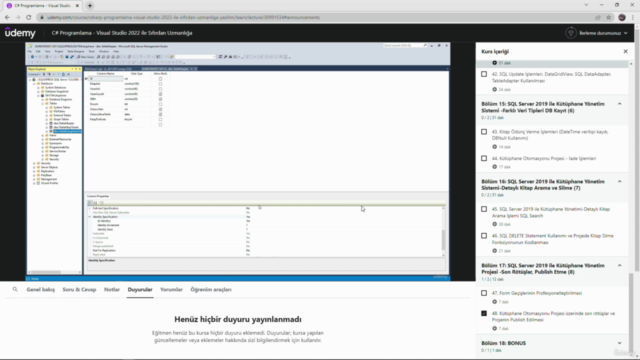This screenshot has width=640, height=360.
Task: Click the play icon under lecture 43
Action: [x=494, y=147]
